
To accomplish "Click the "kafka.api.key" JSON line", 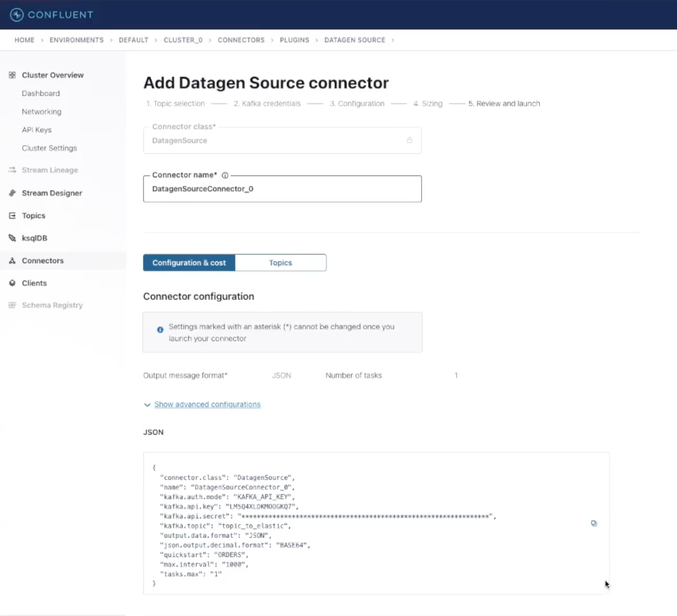I will pos(229,507).
